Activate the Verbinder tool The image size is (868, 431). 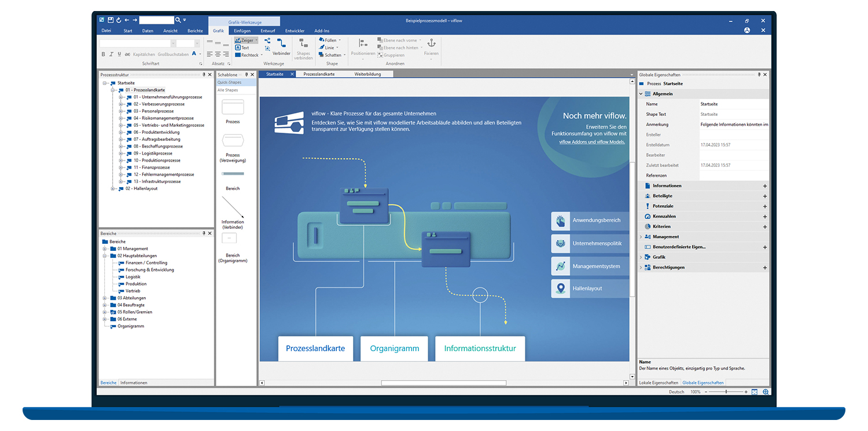281,46
